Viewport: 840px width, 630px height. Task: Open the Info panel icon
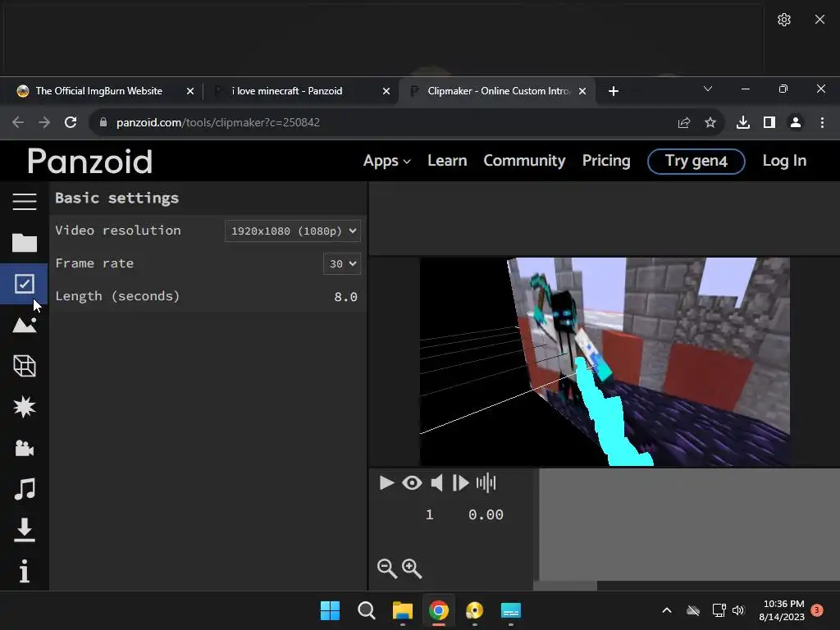click(24, 571)
